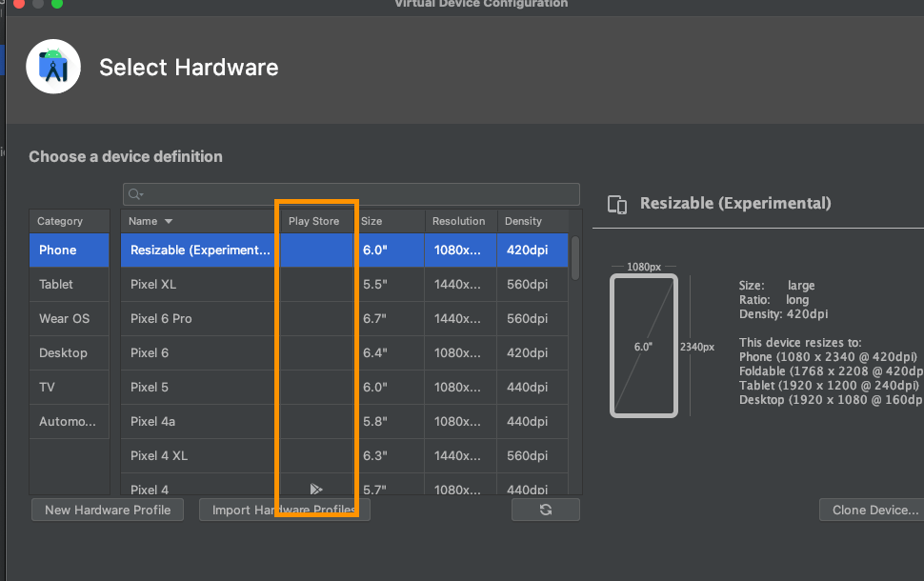The height and width of the screenshot is (581, 924).
Task: Click the search magnifier icon
Action: pyautogui.click(x=135, y=194)
